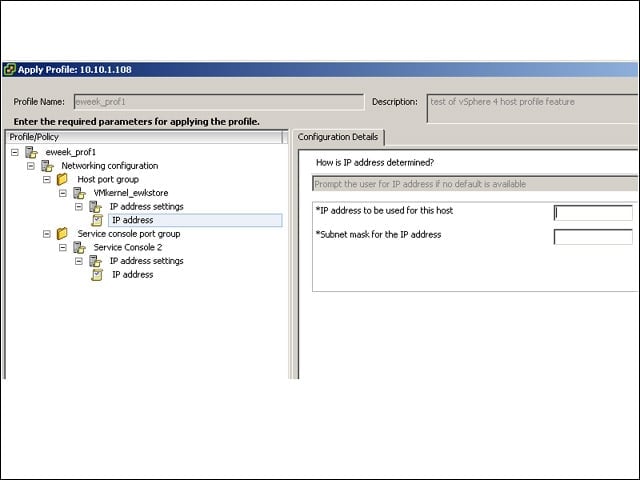
Task: Collapse the Networking configuration node
Action: (x=31, y=166)
